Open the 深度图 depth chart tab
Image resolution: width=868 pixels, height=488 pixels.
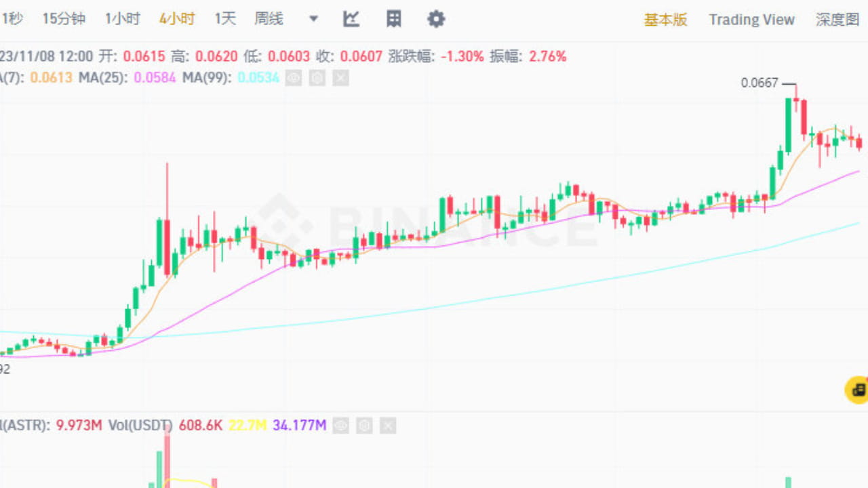(x=837, y=20)
